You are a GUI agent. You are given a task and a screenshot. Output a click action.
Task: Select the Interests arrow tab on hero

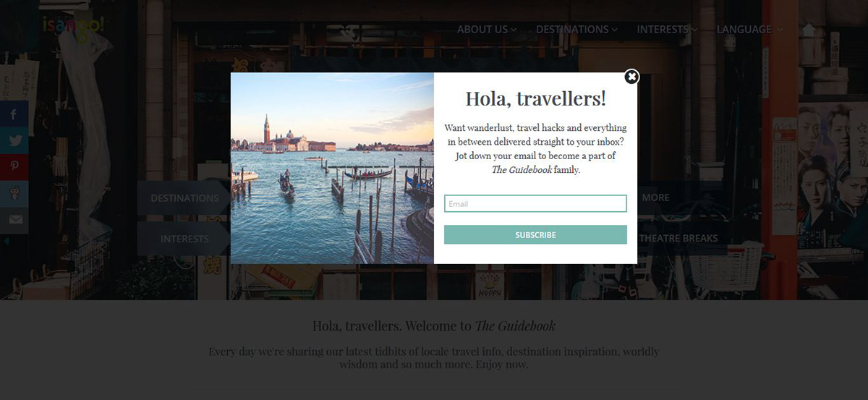coord(184,239)
